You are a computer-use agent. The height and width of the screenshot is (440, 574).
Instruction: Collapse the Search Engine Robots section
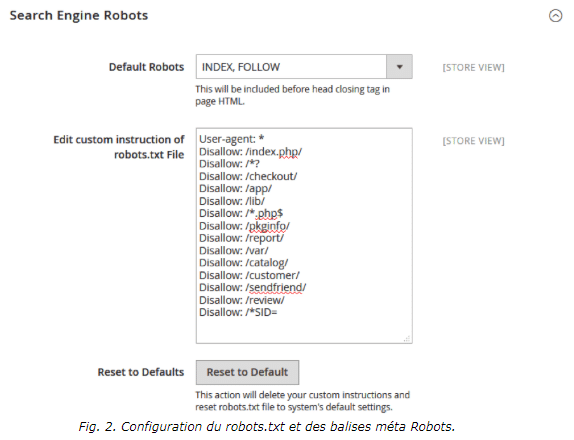[x=555, y=16]
